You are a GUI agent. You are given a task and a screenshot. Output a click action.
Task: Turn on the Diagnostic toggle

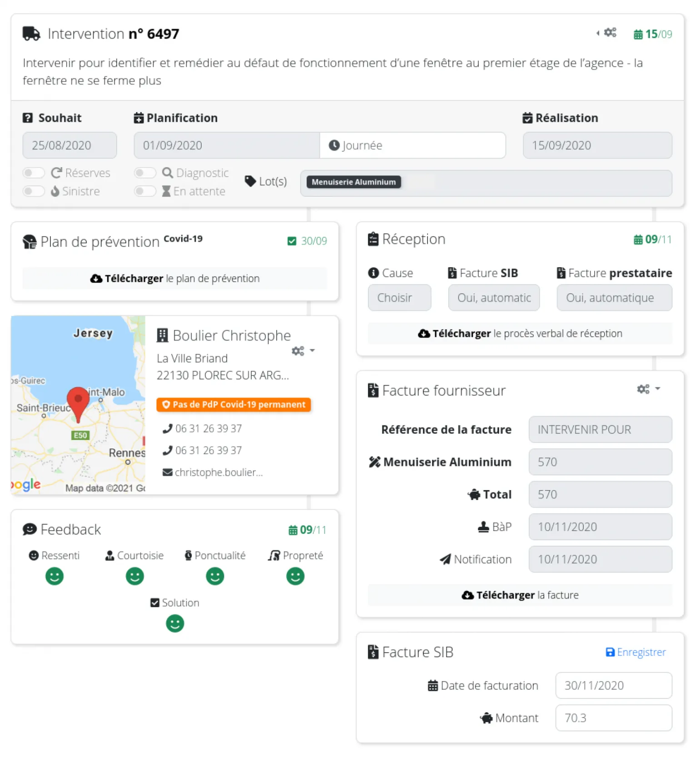pyautogui.click(x=145, y=173)
